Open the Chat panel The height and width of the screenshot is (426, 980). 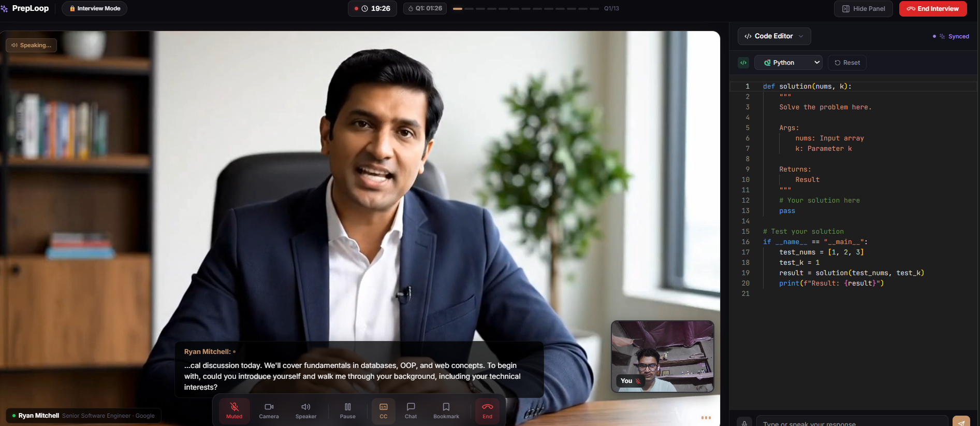coord(411,411)
